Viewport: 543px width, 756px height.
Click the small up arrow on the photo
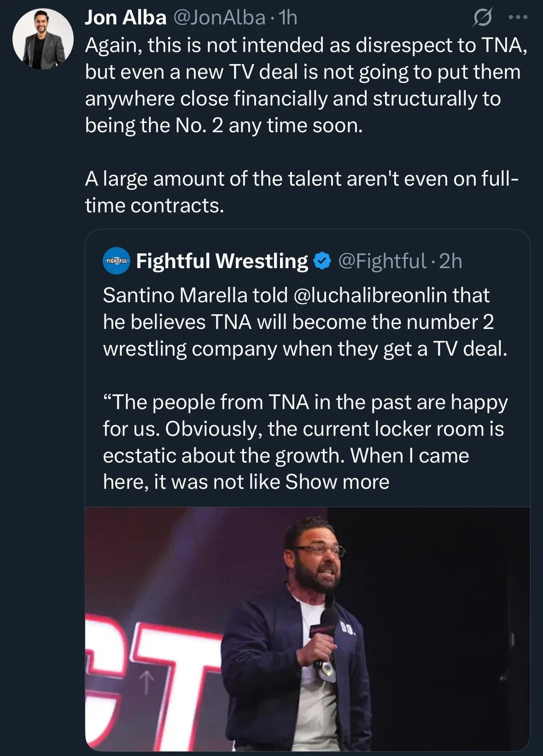coord(146,683)
